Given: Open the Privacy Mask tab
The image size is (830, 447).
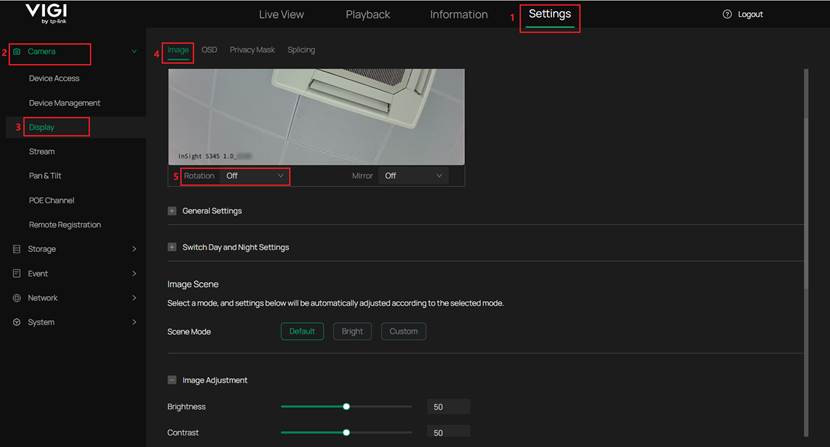Looking at the screenshot, I should point(252,49).
